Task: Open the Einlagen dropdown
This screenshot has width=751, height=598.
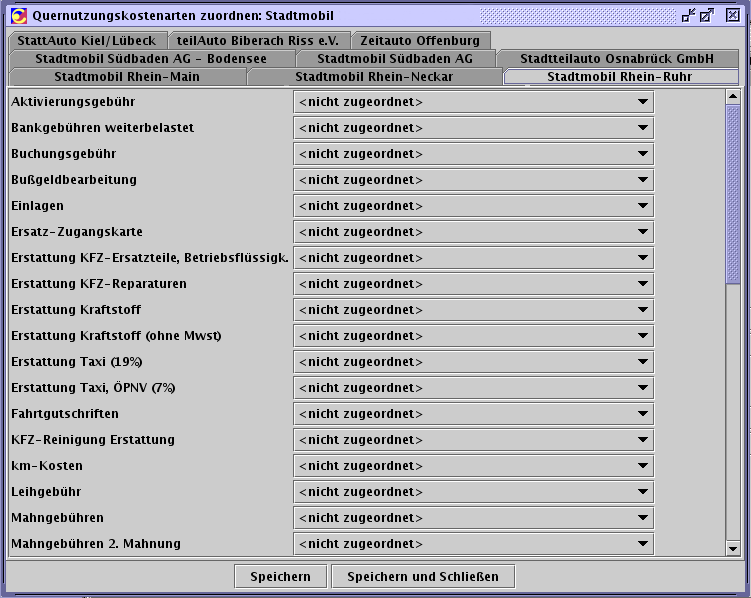Action: click(x=473, y=205)
